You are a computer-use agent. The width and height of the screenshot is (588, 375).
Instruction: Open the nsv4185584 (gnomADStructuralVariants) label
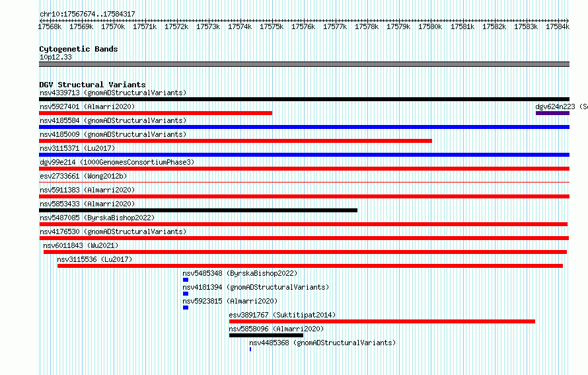point(113,120)
